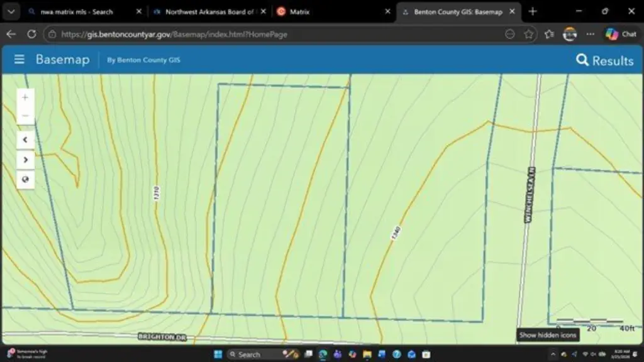The height and width of the screenshot is (362, 644).
Task: Open the Results search panel
Action: coord(604,60)
